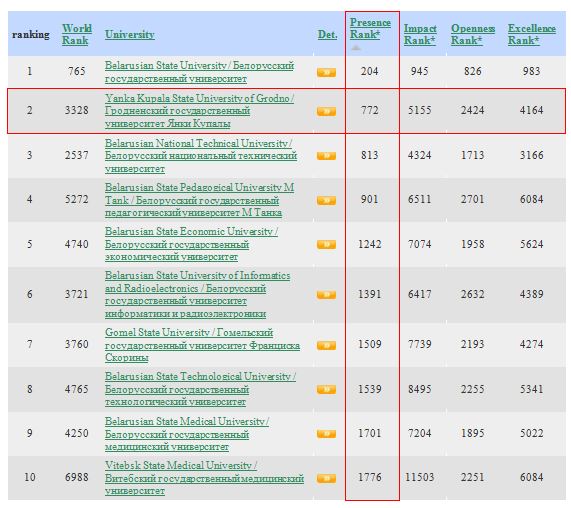
Task: Open details icon for Belarusian State Medical University
Action: [x=326, y=434]
